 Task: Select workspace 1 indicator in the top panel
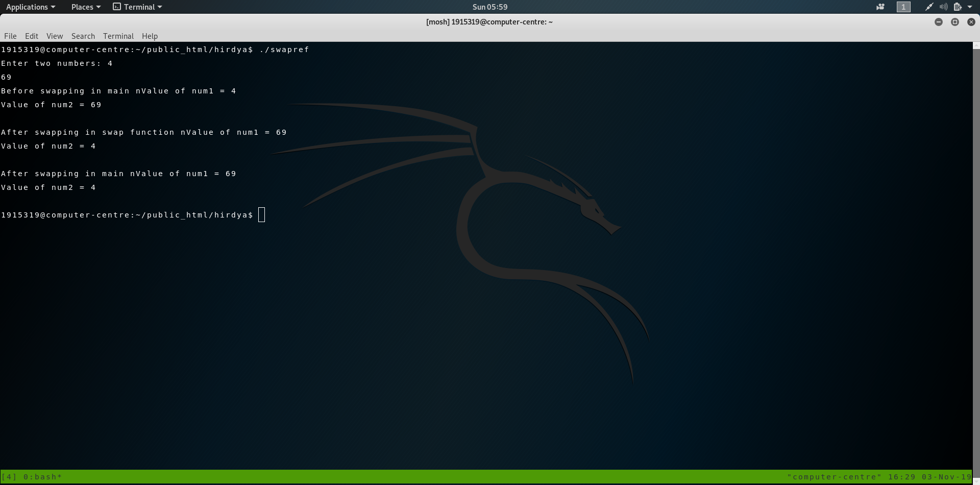click(903, 7)
